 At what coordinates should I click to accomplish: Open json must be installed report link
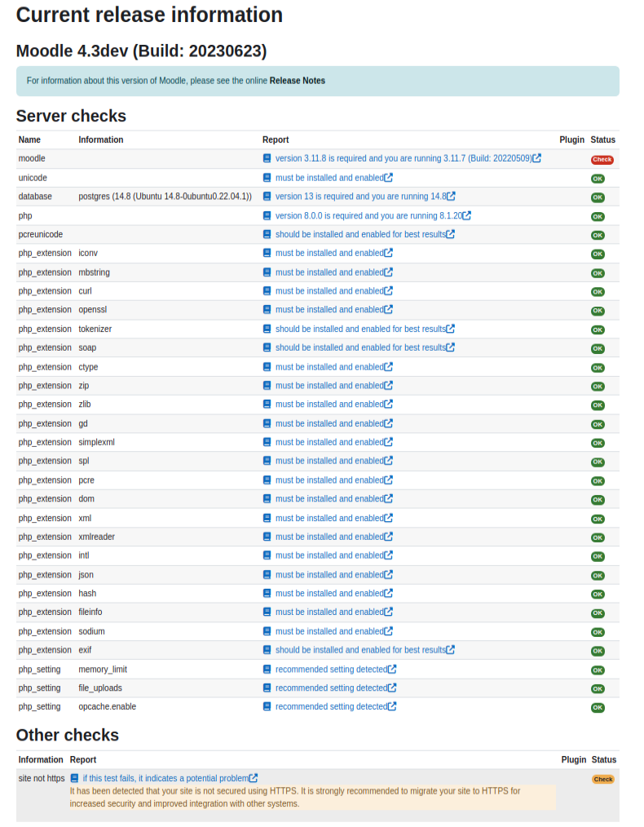point(329,575)
